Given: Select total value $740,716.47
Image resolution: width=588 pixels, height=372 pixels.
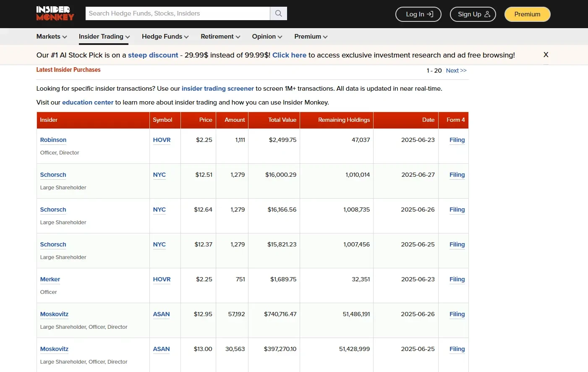Looking at the screenshot, I should [280, 314].
